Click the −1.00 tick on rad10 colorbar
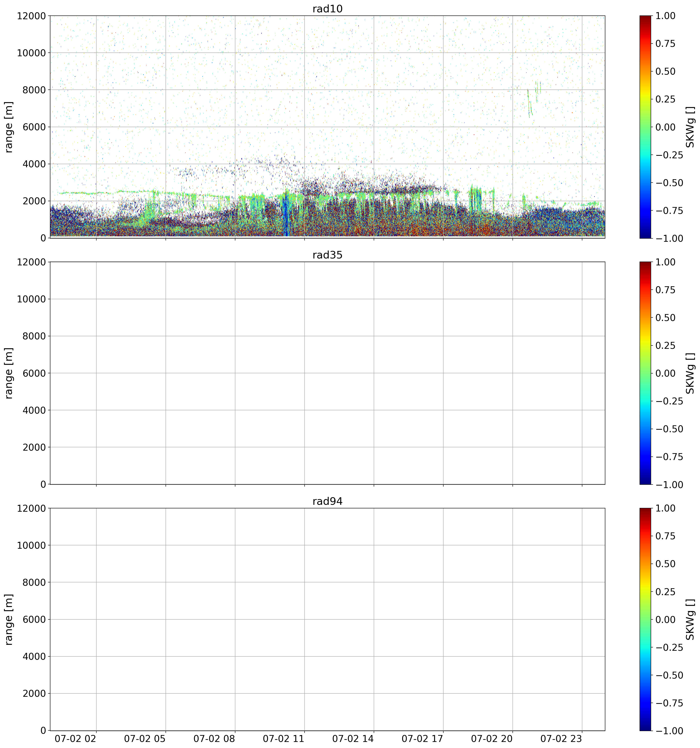 (x=669, y=238)
